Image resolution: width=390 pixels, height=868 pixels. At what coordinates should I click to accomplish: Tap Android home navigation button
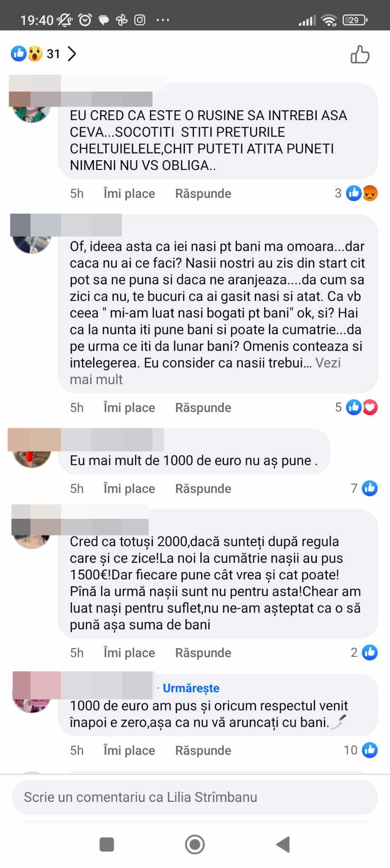[195, 844]
